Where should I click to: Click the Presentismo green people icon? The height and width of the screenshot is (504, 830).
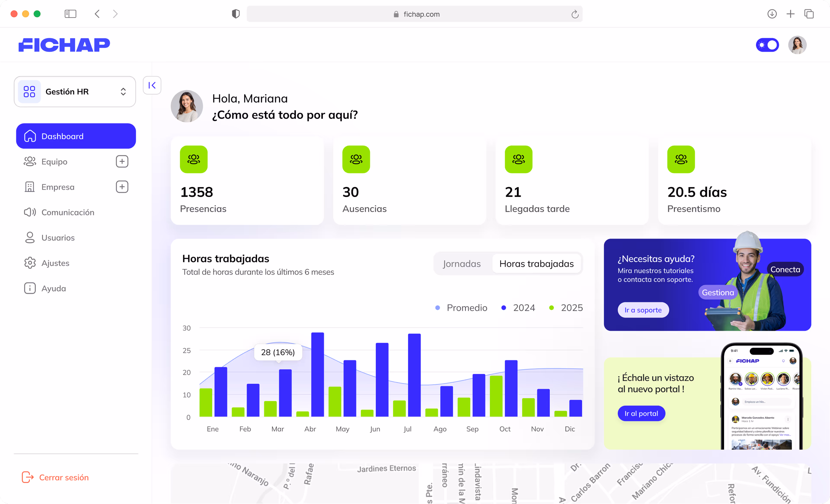(x=681, y=159)
